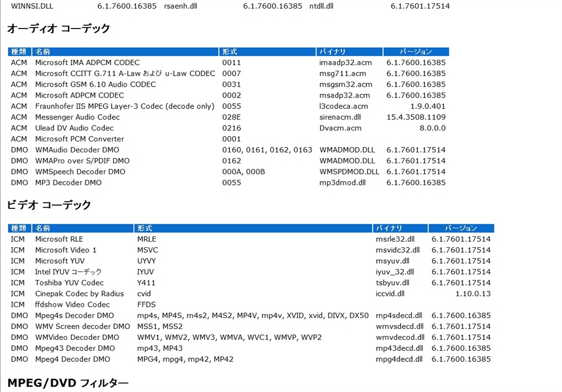Select Cinepak Codec by Radius name
562x392 pixels.
[80, 293]
